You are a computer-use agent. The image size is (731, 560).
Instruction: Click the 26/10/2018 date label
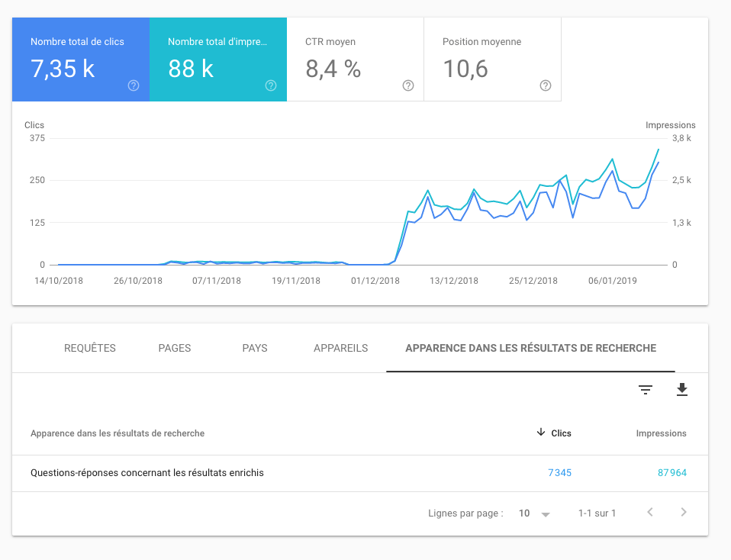pos(138,281)
